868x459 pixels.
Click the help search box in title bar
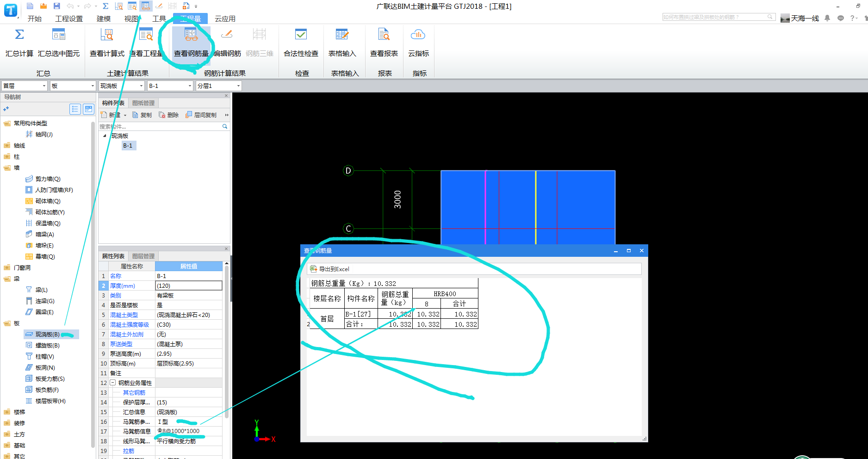[x=718, y=17]
